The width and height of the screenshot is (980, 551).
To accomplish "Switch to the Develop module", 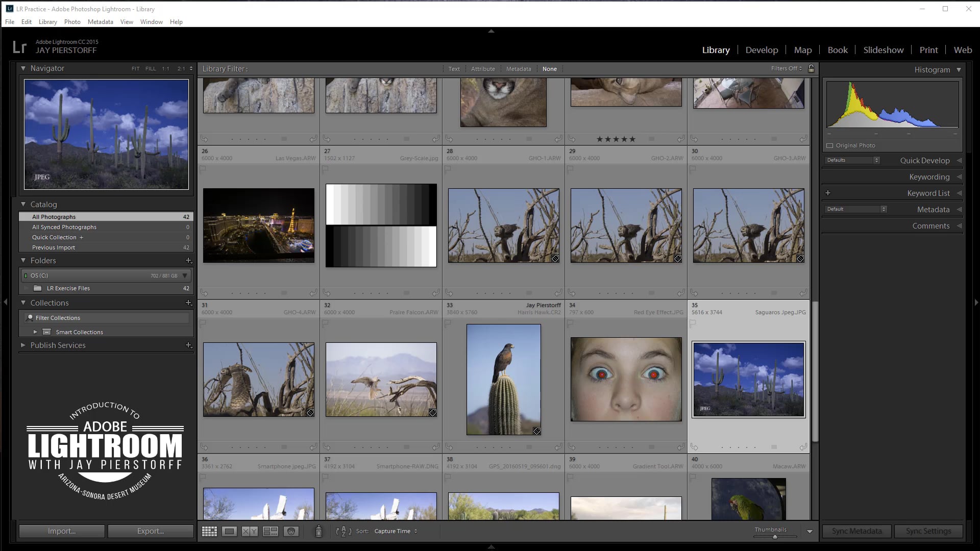I will pyautogui.click(x=762, y=49).
